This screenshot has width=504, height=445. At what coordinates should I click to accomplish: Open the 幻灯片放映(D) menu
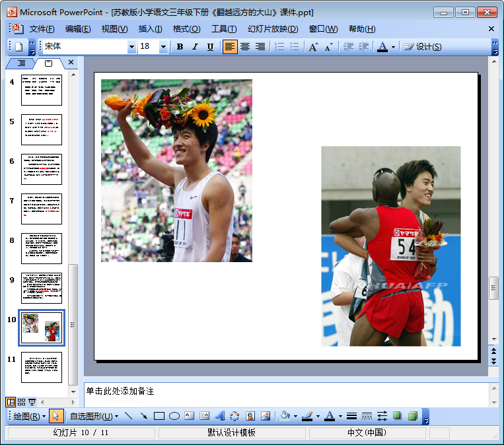(272, 29)
